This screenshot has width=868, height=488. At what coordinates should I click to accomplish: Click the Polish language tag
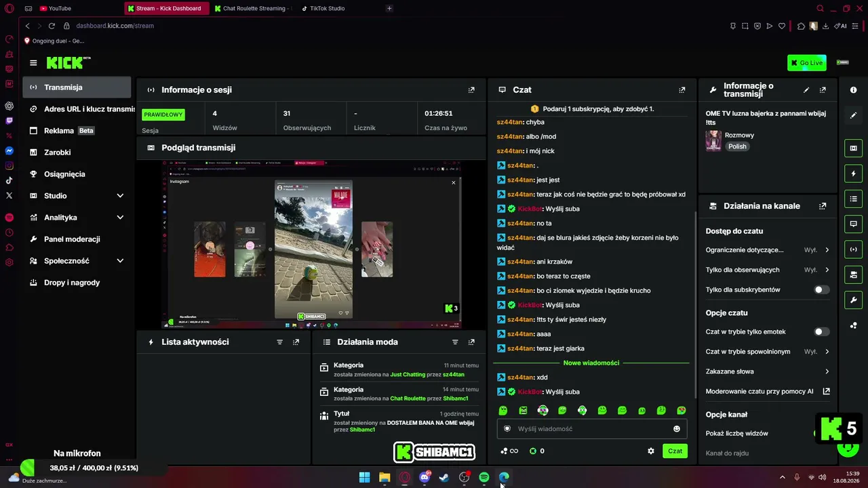click(737, 146)
